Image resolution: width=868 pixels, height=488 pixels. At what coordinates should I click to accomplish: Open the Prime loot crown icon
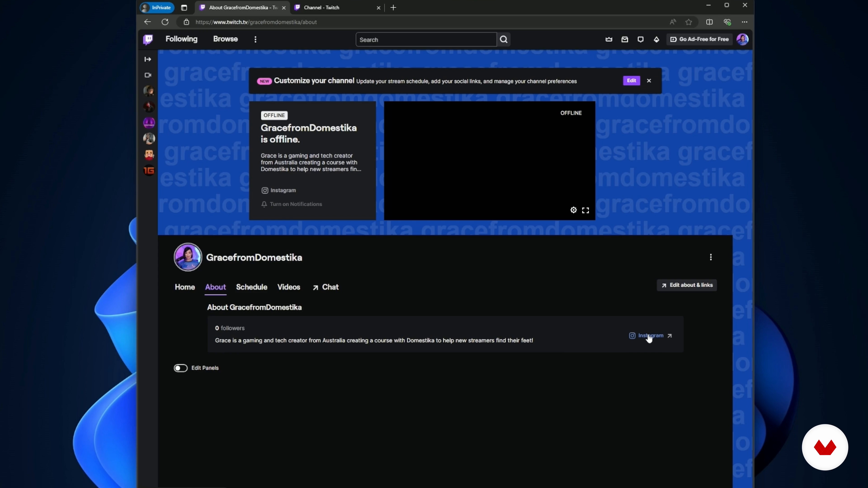coord(609,39)
